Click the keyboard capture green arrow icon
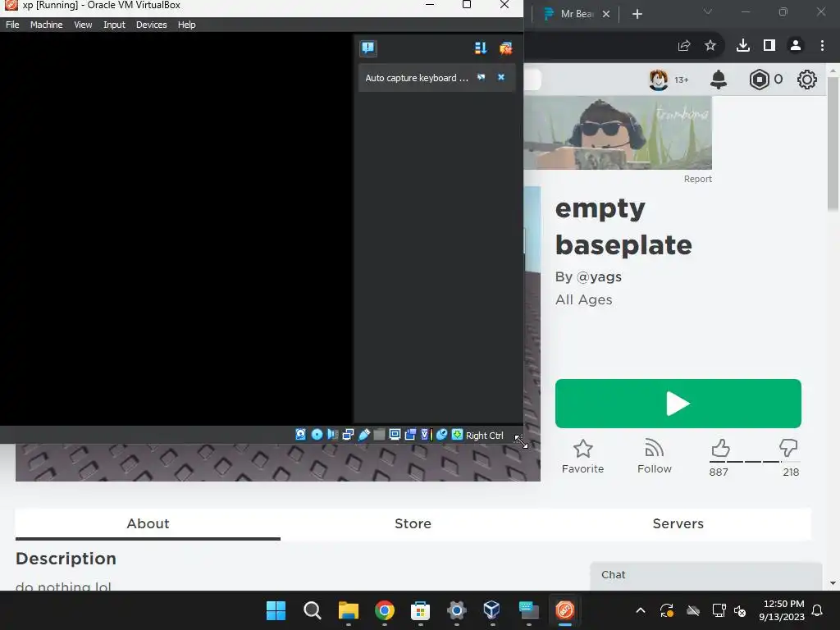 click(457, 435)
